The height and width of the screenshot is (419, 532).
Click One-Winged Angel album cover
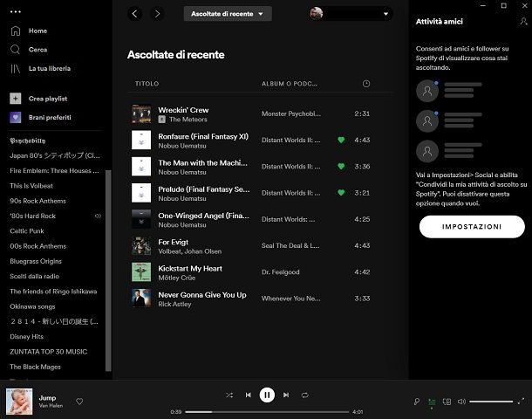coord(141,219)
